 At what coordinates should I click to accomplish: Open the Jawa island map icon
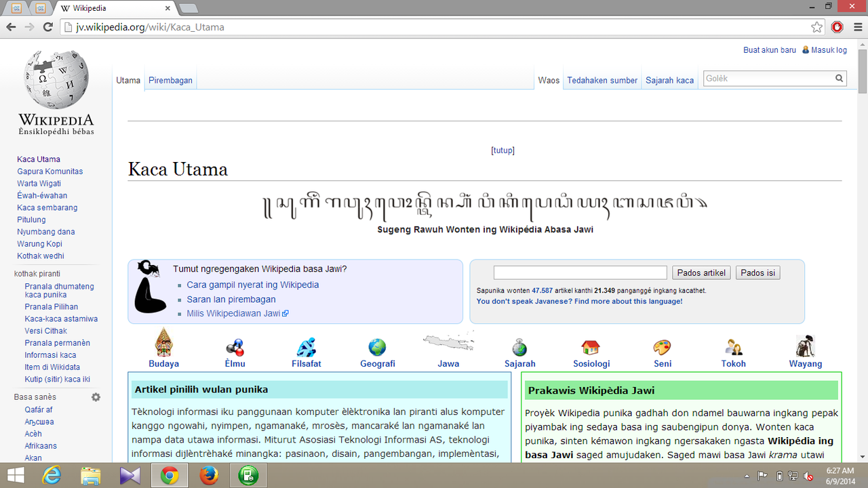pos(448,340)
